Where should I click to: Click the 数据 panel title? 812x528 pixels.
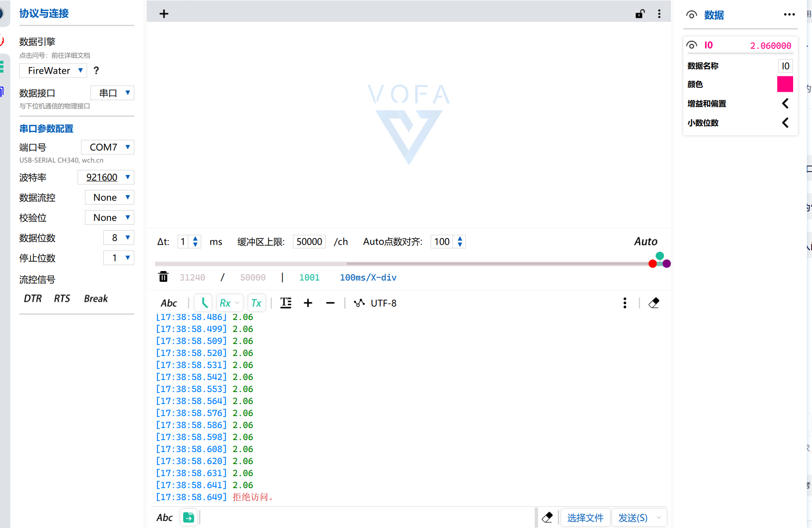[714, 15]
